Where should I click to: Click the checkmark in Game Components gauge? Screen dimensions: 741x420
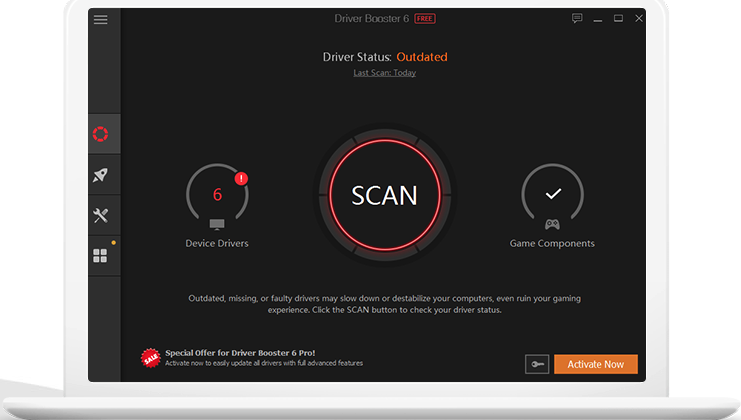[x=553, y=194]
